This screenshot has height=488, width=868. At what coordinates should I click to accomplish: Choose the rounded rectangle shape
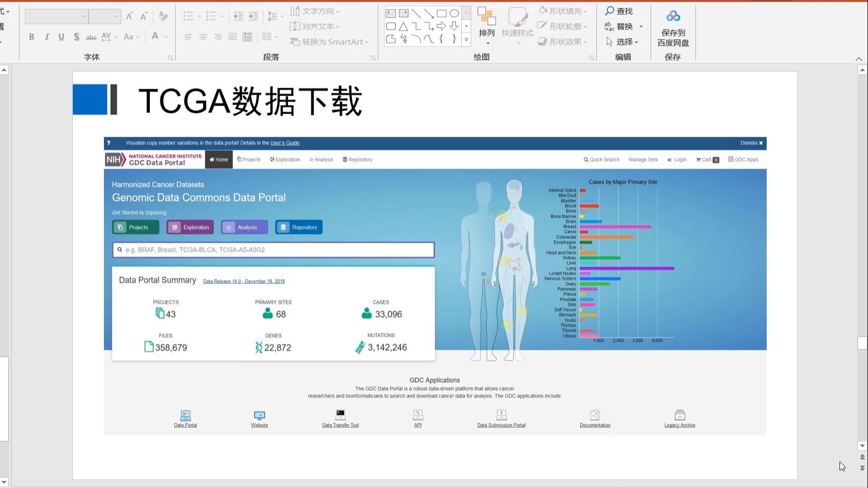(391, 26)
